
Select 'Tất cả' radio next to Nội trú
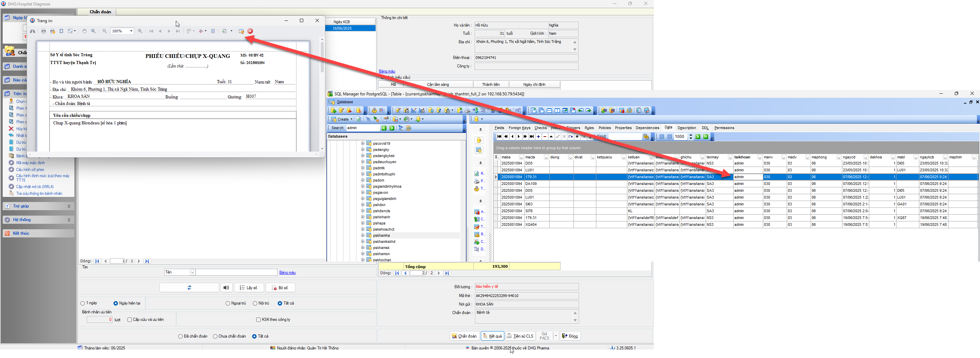click(280, 303)
